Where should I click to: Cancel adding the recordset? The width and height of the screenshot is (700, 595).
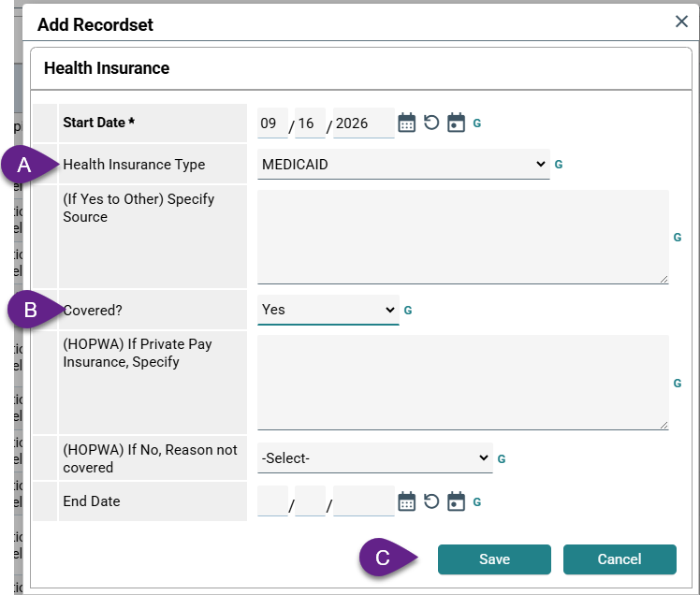620,559
